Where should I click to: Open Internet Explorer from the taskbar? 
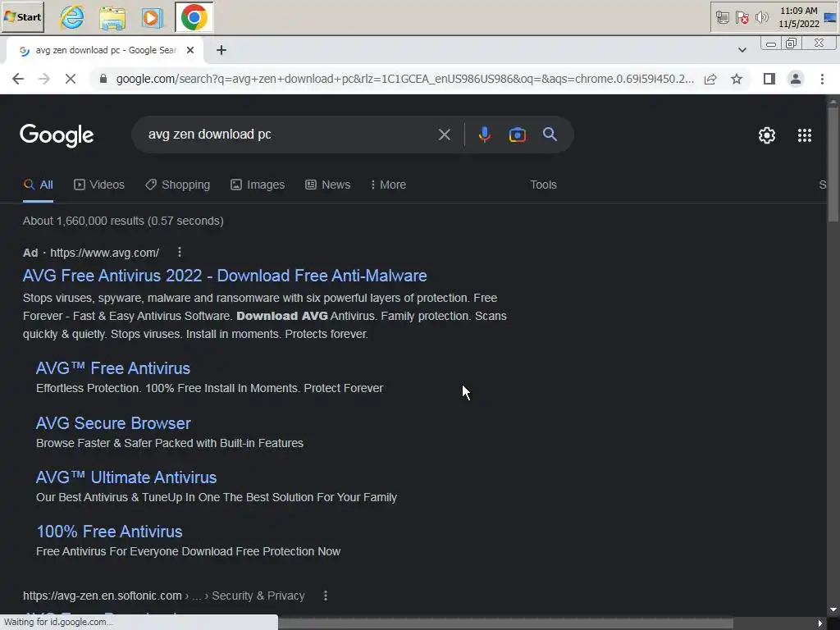coord(72,17)
